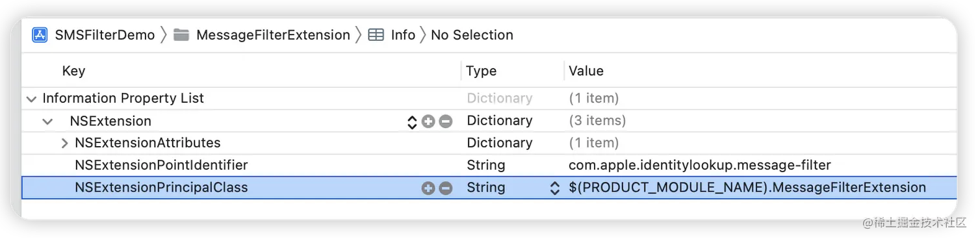Click the MessageFilterExtension folder icon

point(182,35)
